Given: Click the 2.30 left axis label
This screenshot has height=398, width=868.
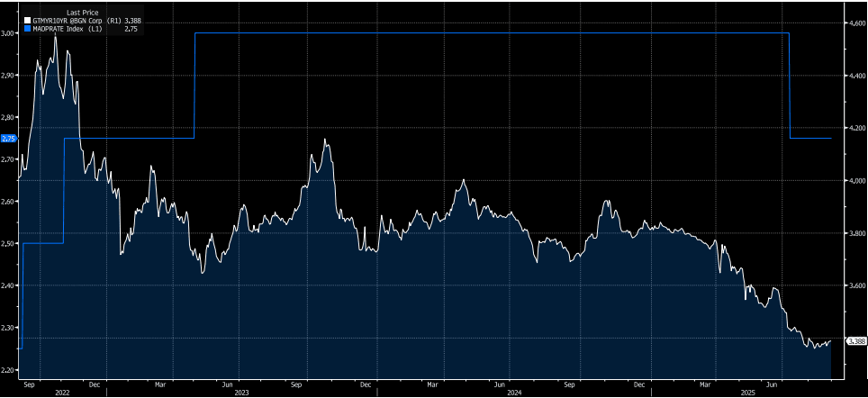Looking at the screenshot, I should pyautogui.click(x=9, y=328).
